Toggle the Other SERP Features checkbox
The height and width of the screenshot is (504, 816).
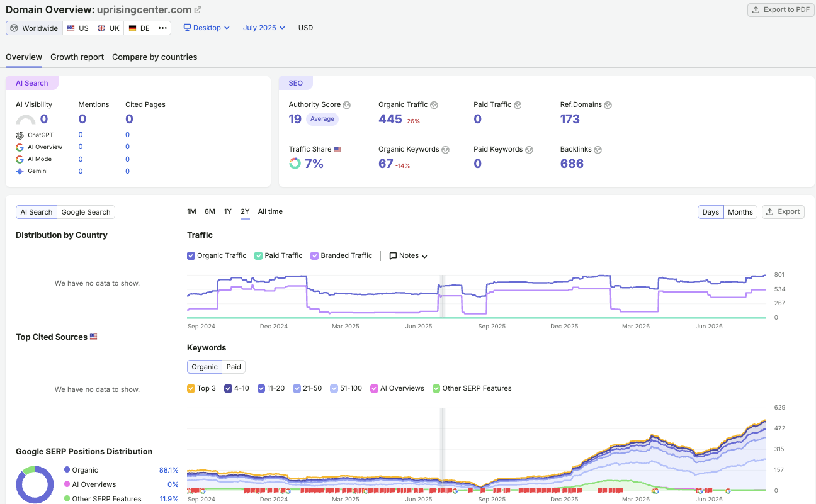(436, 389)
